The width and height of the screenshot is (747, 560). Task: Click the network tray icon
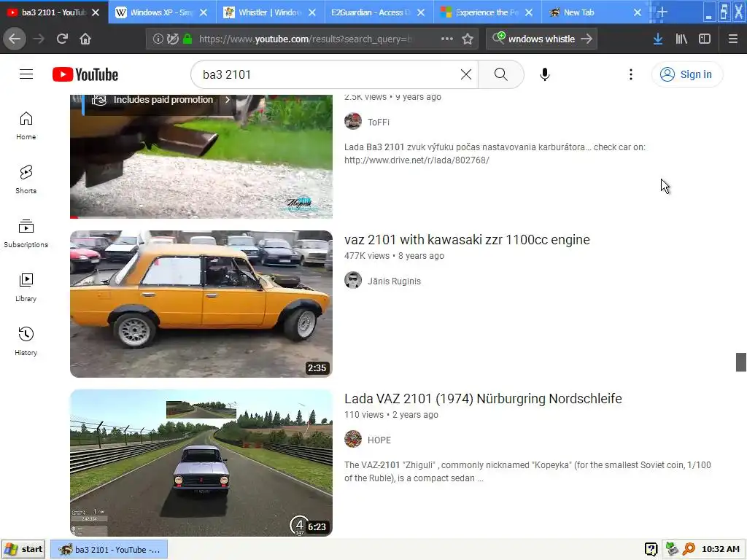pos(672,549)
